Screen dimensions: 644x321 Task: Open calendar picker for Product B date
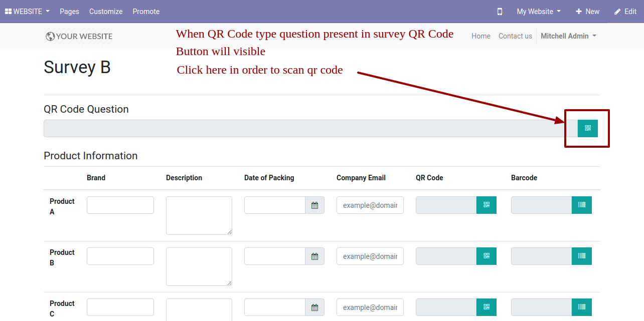[314, 256]
